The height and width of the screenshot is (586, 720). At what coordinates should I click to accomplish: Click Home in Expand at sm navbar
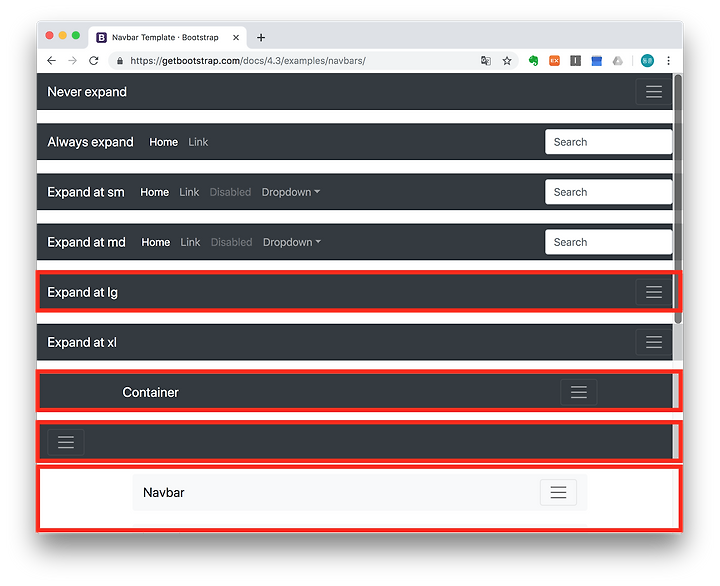tap(155, 192)
